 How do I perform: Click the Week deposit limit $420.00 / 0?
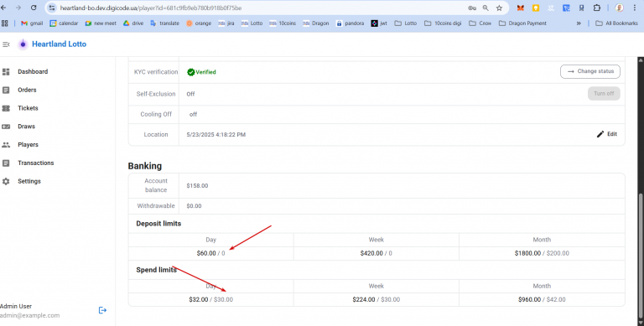pyautogui.click(x=376, y=253)
